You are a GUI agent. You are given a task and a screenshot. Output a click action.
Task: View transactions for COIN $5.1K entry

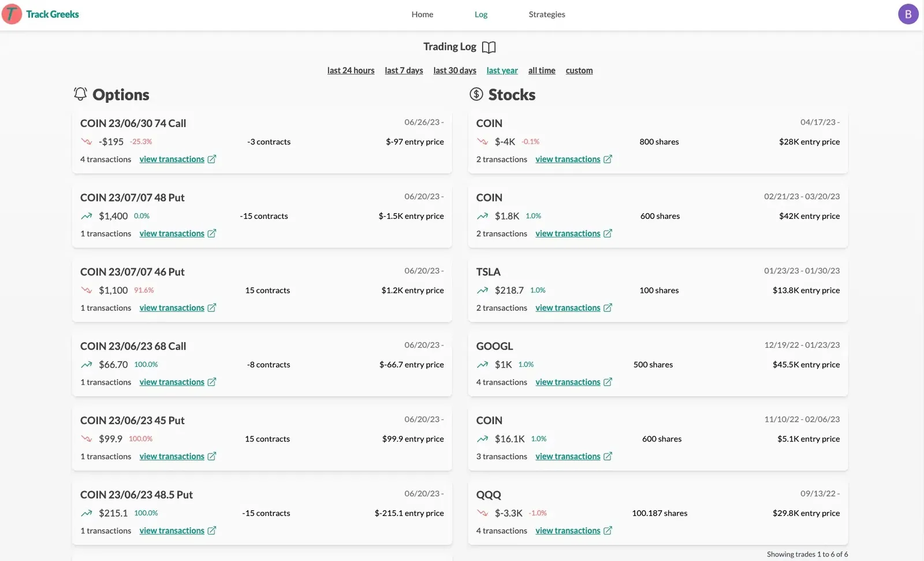tap(568, 456)
